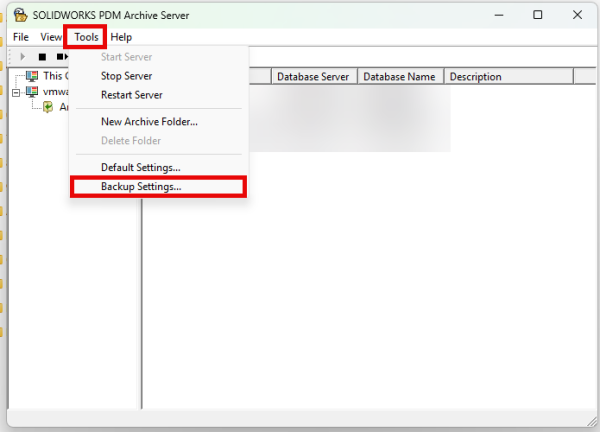This screenshot has height=432, width=600.
Task: Click the window resize grip corner
Action: (x=592, y=421)
